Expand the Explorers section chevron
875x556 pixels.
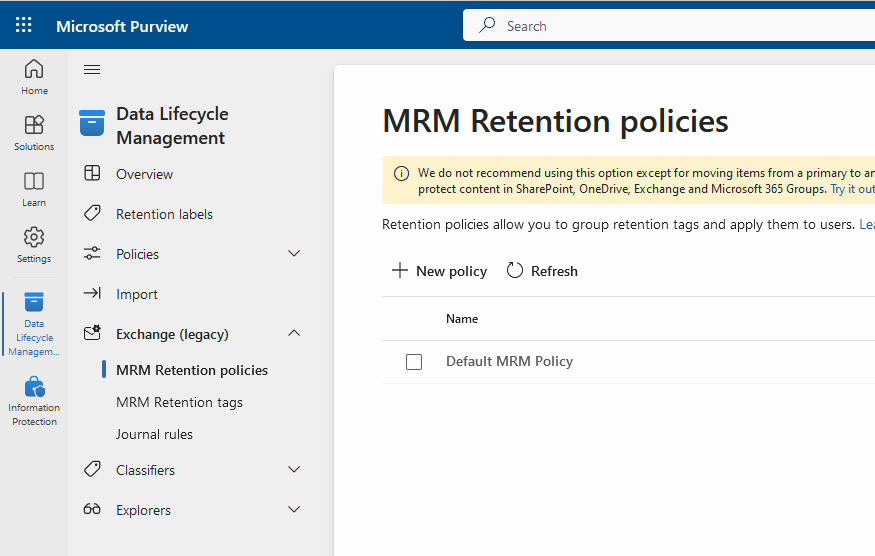[x=294, y=510]
